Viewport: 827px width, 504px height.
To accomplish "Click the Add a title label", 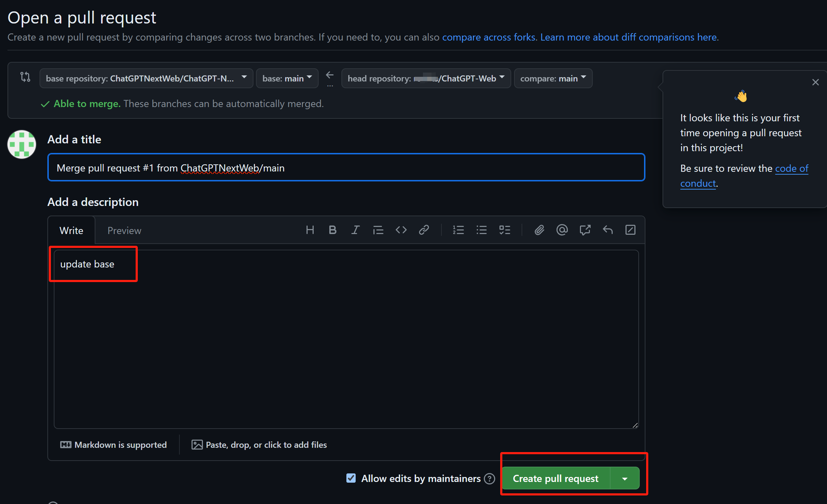I will pyautogui.click(x=74, y=139).
